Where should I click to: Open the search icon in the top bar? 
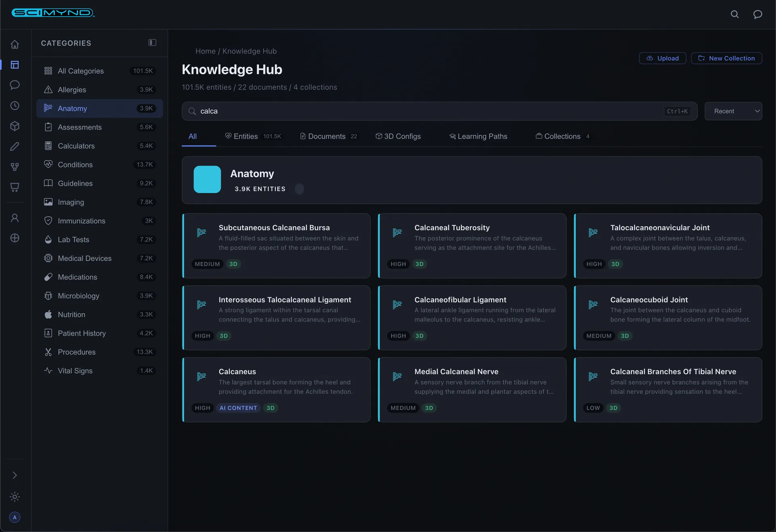(x=735, y=14)
